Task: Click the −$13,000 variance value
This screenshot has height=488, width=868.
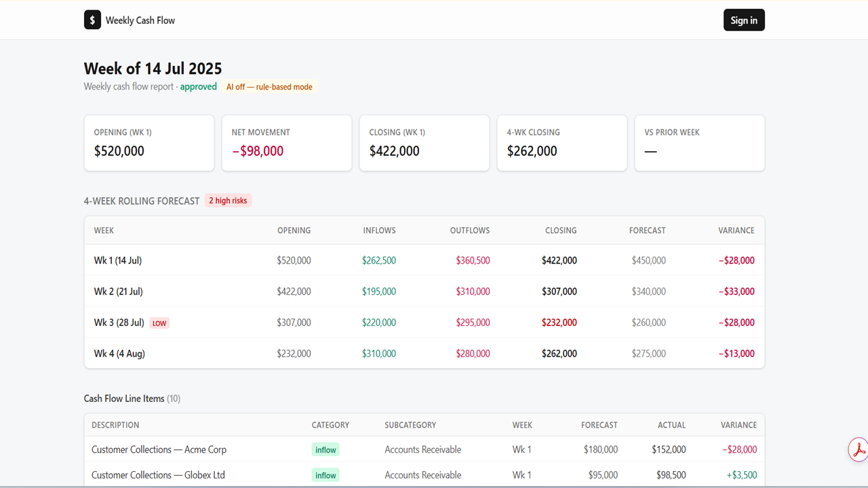Action: coord(736,354)
